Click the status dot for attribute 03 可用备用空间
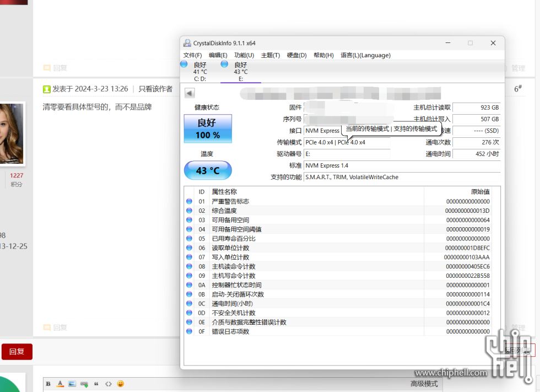Image resolution: width=540 pixels, height=392 pixels. [189, 220]
